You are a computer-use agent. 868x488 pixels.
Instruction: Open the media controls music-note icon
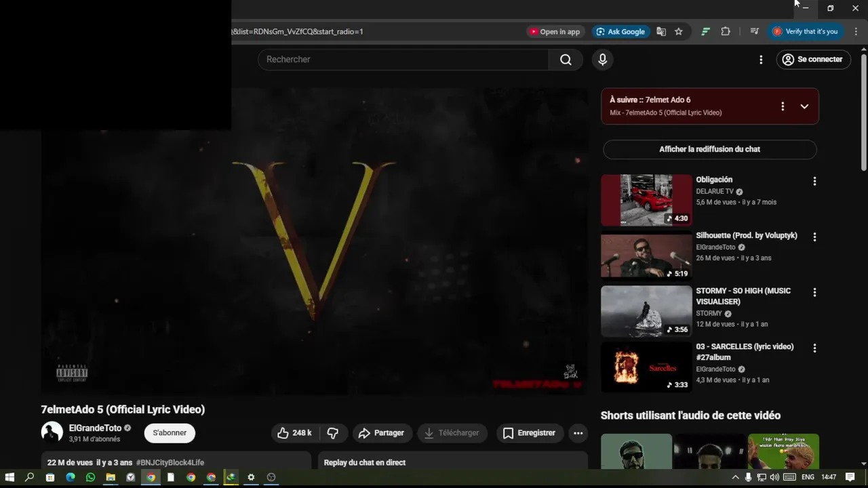click(754, 32)
